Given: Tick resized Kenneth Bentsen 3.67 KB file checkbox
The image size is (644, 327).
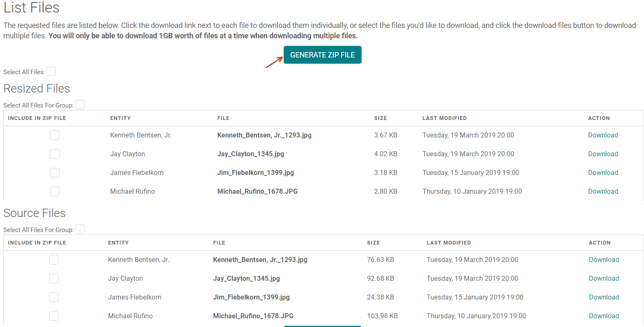Looking at the screenshot, I should [x=55, y=135].
